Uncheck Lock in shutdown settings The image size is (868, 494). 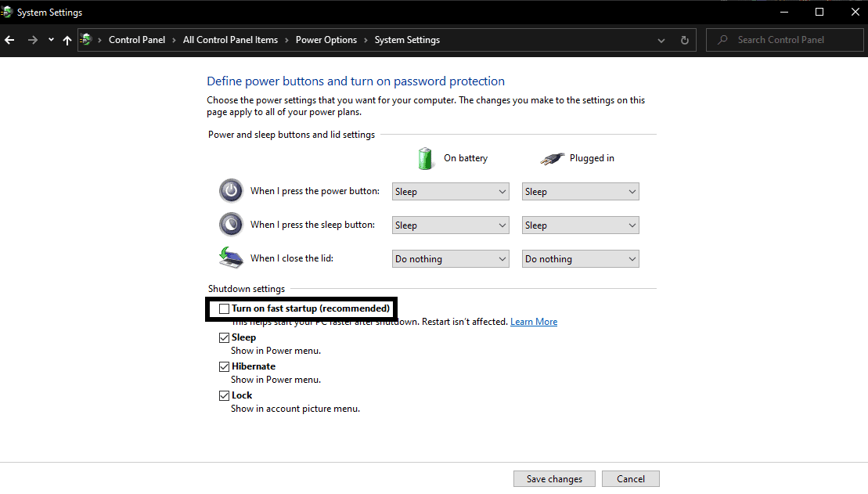coord(224,395)
